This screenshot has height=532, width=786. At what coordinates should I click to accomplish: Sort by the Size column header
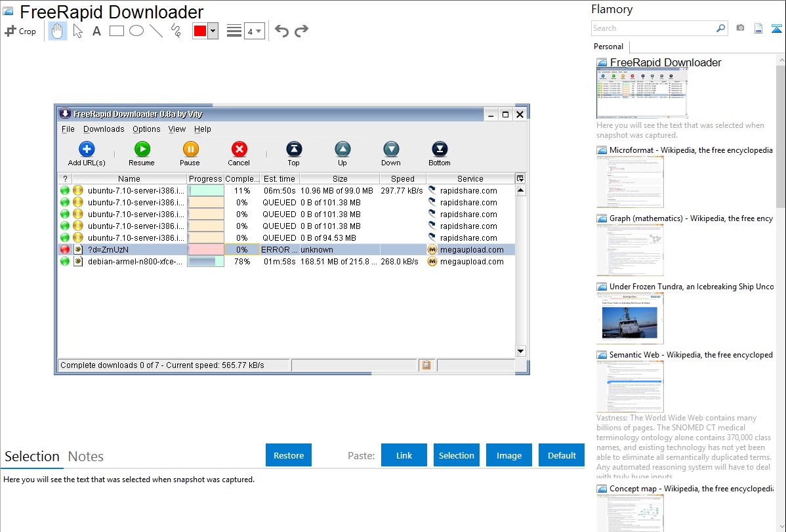pos(340,179)
